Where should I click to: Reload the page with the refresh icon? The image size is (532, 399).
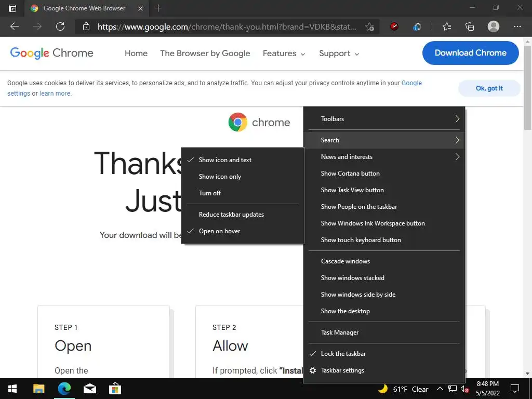pyautogui.click(x=60, y=26)
